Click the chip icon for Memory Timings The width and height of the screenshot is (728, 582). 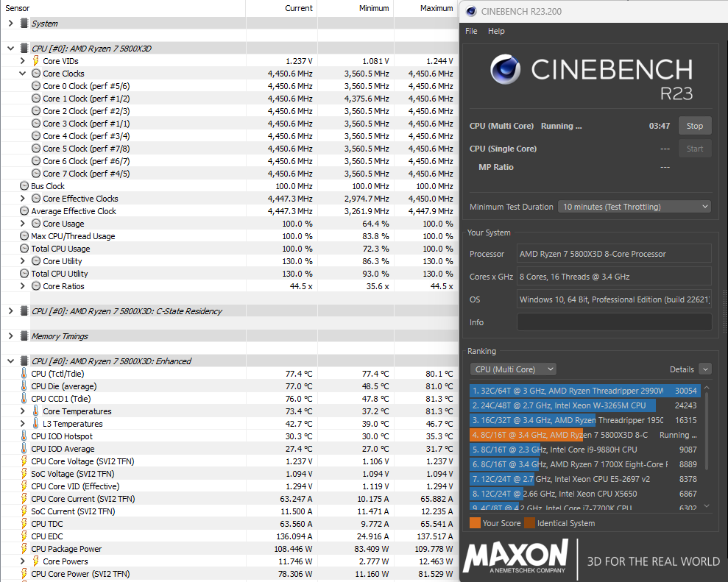coord(24,336)
